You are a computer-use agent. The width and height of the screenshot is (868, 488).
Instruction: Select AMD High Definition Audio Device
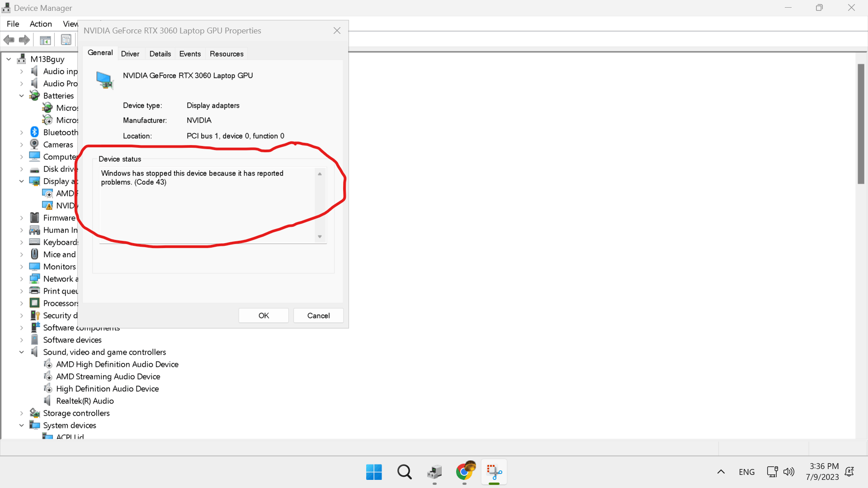tap(117, 364)
